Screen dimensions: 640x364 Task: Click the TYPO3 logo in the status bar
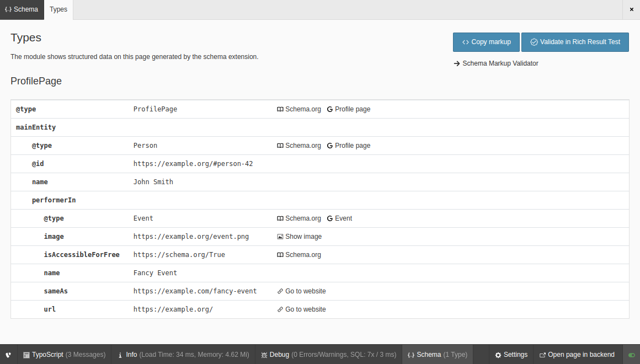8,354
